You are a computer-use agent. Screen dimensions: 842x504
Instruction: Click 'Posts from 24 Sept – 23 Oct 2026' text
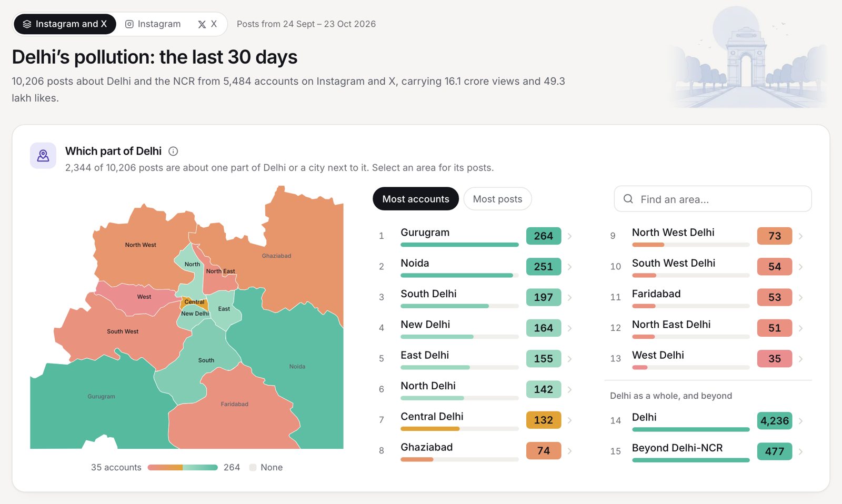coord(306,24)
